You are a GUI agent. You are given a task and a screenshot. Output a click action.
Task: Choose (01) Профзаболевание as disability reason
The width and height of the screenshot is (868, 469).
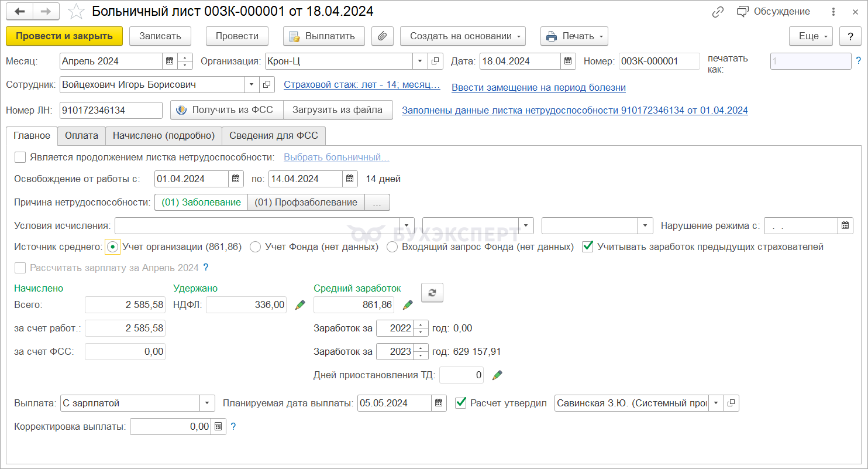click(x=306, y=202)
